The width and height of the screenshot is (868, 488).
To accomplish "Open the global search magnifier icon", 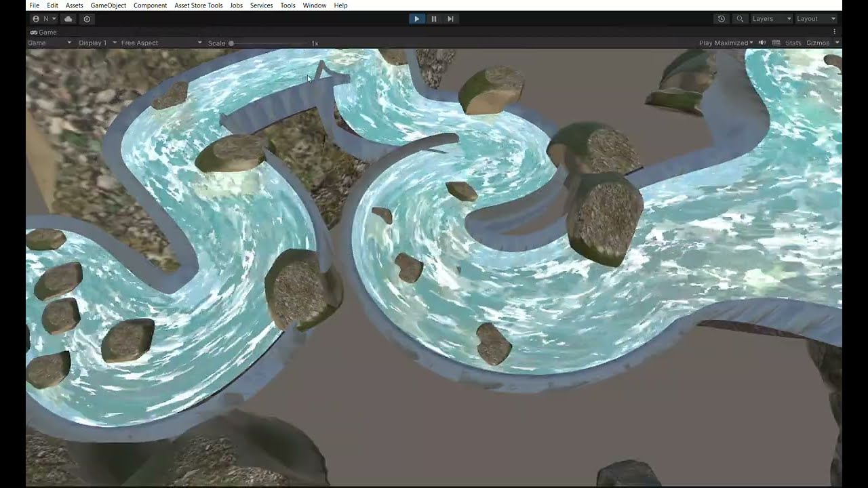I will tap(740, 19).
